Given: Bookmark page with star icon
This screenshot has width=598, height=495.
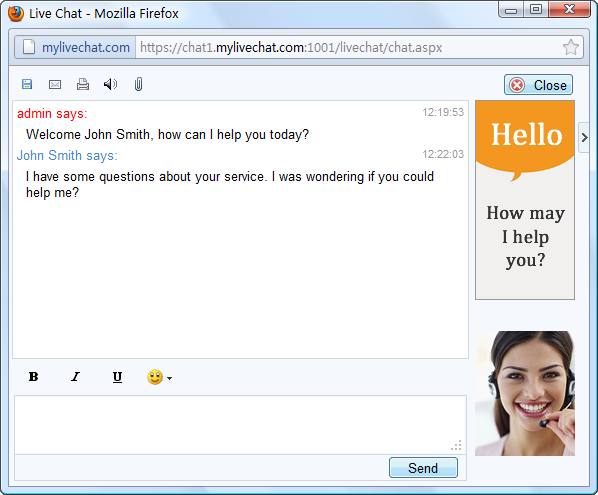Looking at the screenshot, I should coord(571,48).
